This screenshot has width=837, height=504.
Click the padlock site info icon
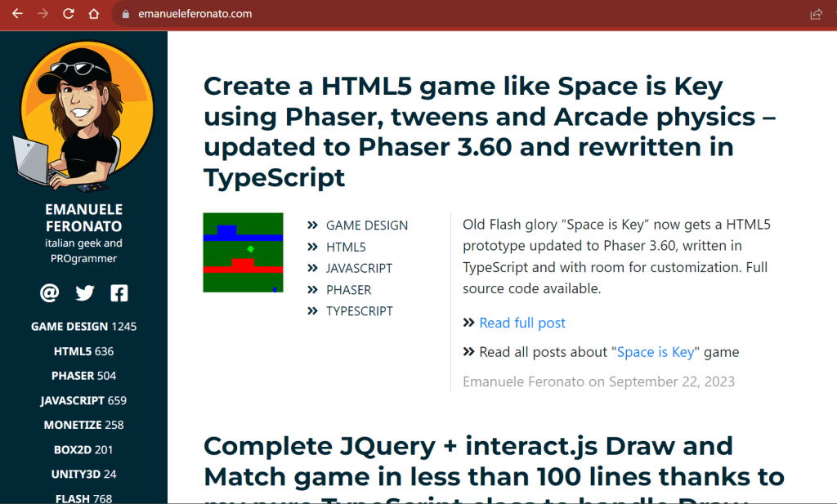coord(125,14)
